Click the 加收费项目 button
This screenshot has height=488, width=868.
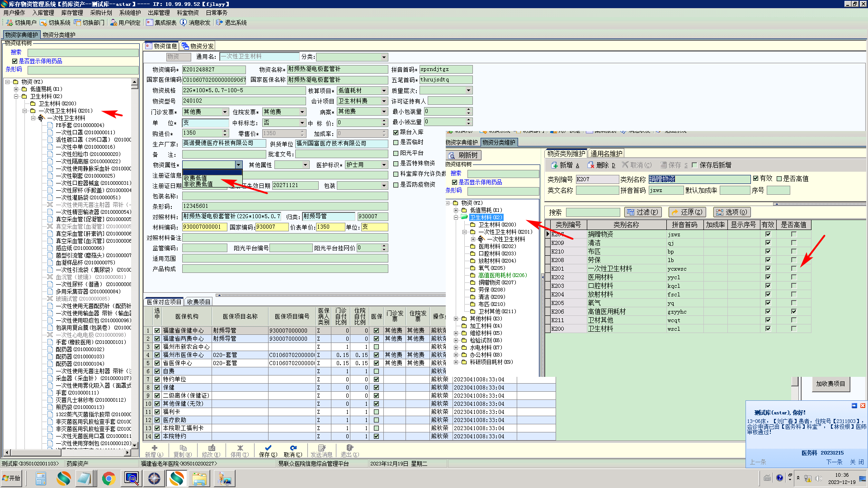[830, 384]
